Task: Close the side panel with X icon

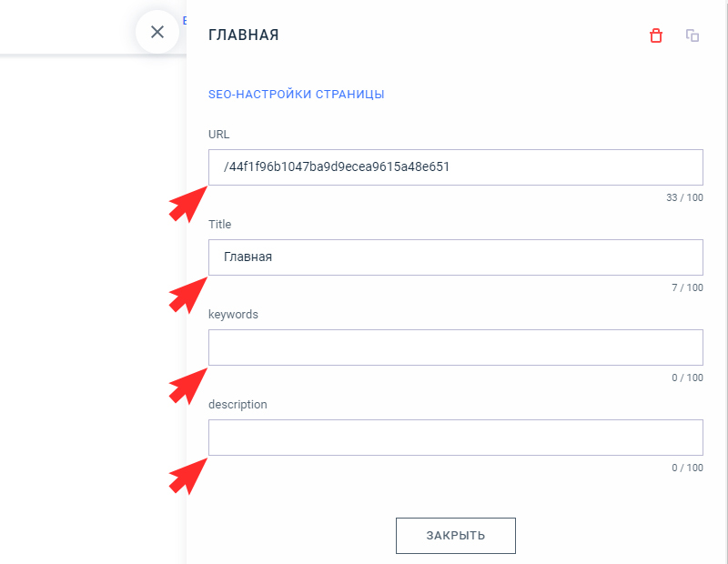Action: click(157, 32)
